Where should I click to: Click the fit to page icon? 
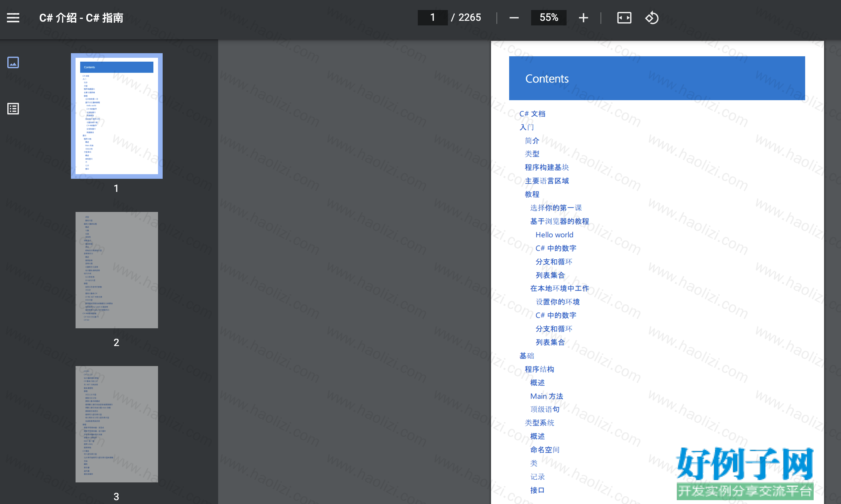pos(624,18)
